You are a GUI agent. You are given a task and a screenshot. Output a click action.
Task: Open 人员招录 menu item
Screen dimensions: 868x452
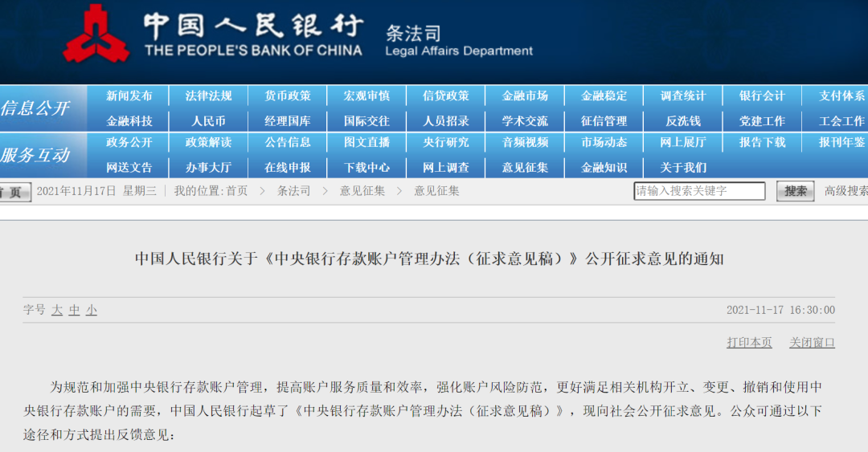(445, 121)
